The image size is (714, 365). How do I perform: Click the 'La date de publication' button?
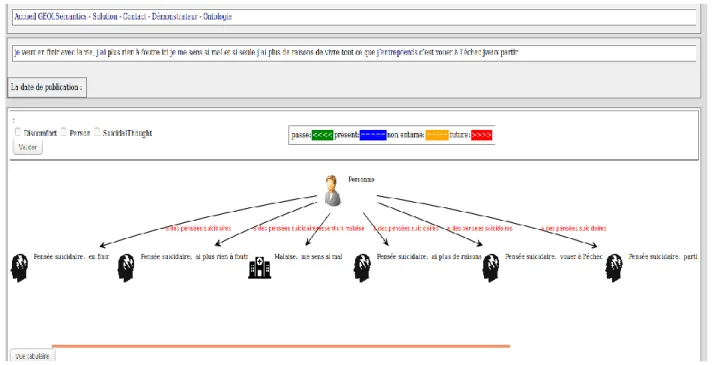point(47,87)
